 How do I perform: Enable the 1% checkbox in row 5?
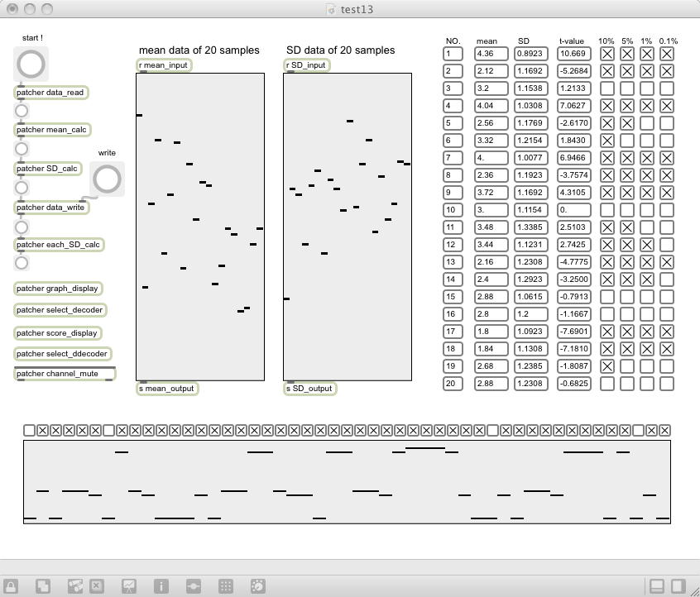pos(647,123)
